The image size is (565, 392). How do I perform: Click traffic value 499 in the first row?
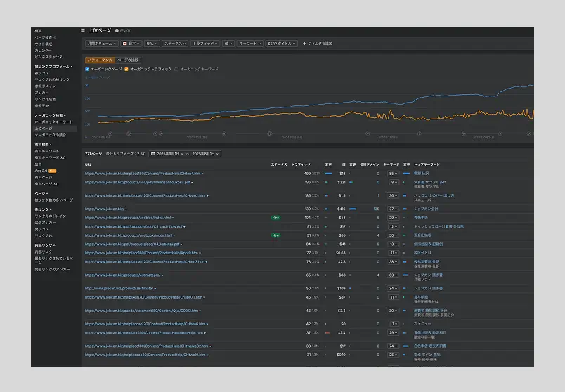pyautogui.click(x=307, y=174)
